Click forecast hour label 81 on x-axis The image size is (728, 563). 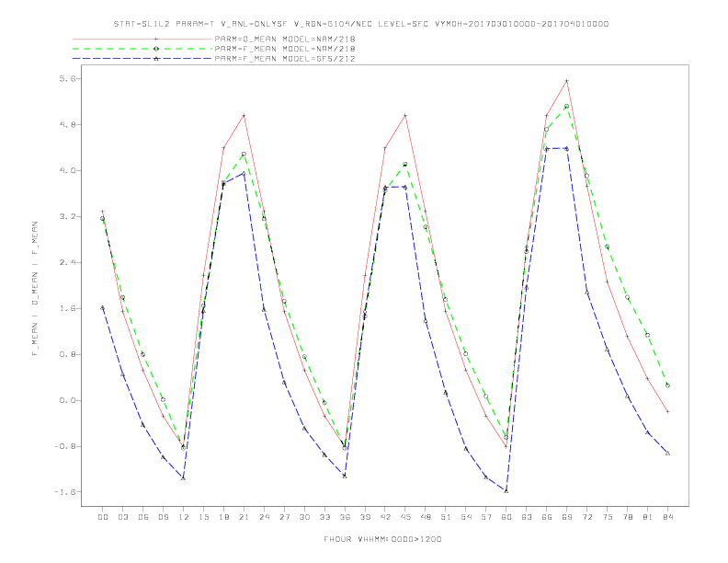[648, 518]
